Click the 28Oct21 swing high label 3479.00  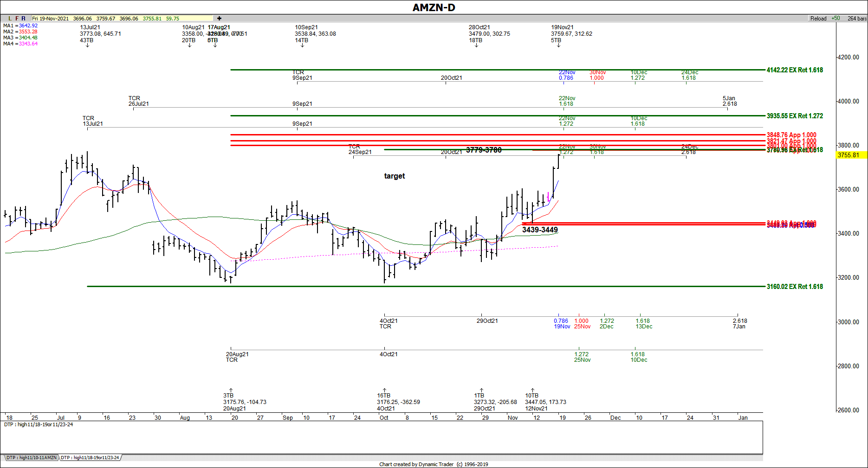point(489,34)
